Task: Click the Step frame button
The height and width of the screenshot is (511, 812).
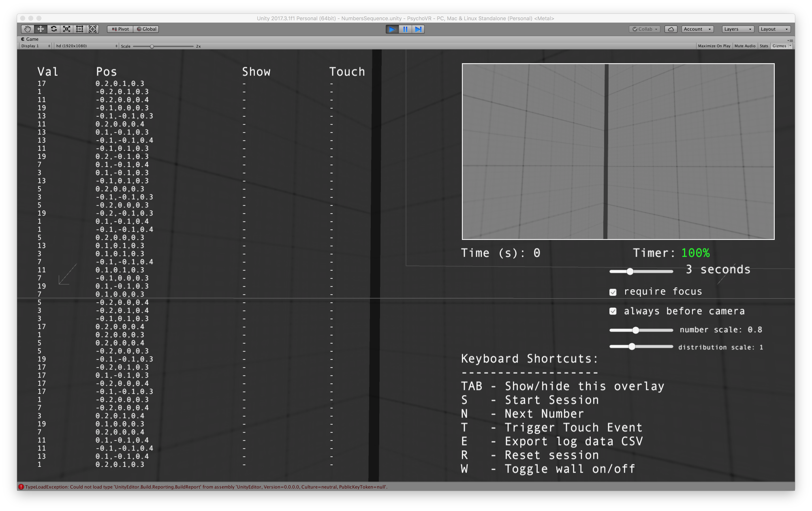Action: pyautogui.click(x=418, y=29)
